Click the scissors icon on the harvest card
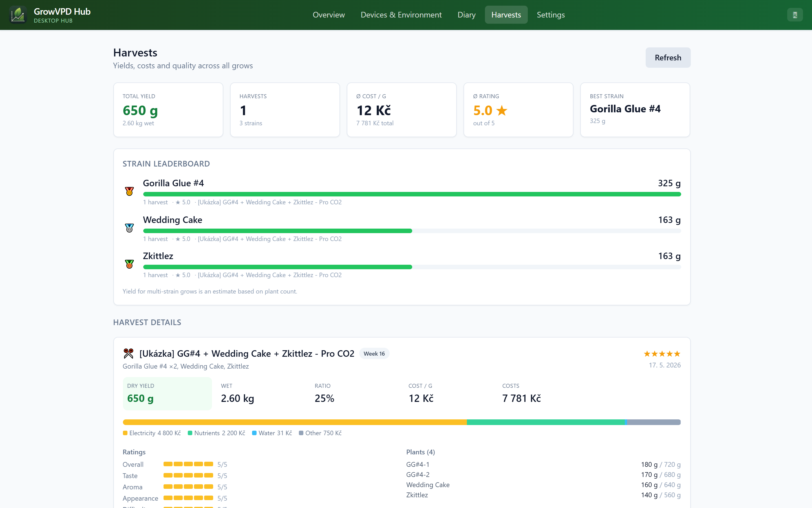812x508 pixels. point(129,353)
